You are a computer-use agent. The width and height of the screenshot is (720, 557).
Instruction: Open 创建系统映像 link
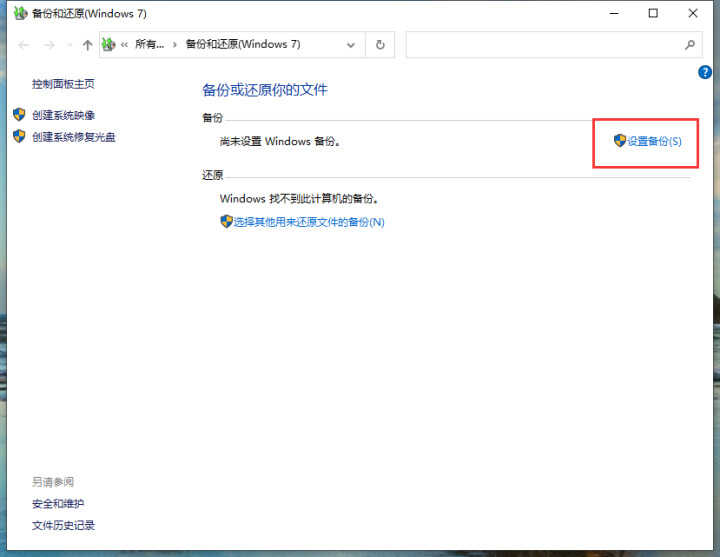coord(63,115)
